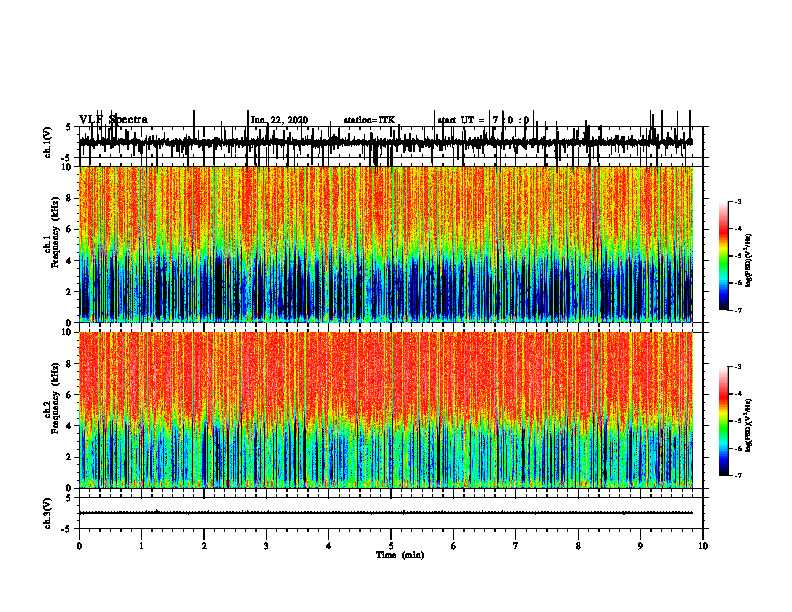Click time axis tick label "2"

(204, 546)
